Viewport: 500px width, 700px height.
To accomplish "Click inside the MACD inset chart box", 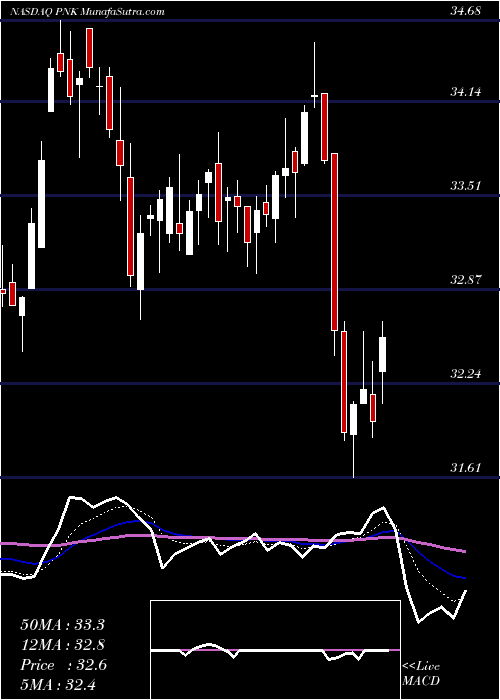I will pyautogui.click(x=275, y=650).
